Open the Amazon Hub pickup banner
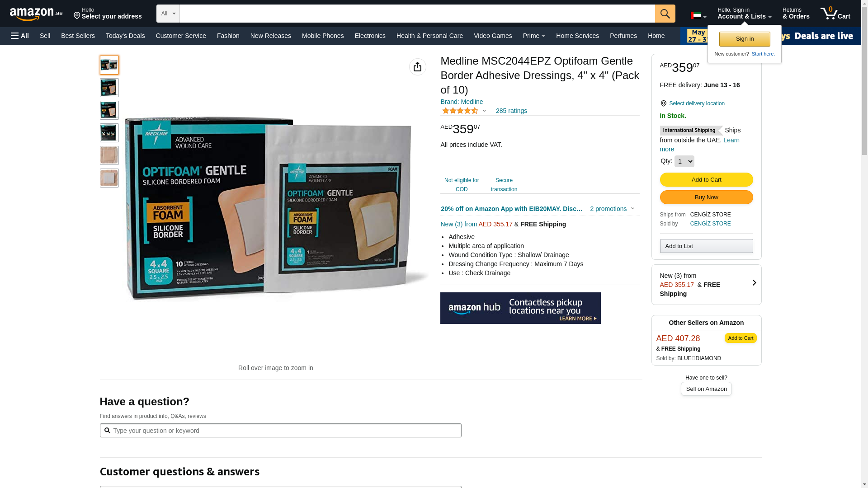868x488 pixels. click(520, 308)
